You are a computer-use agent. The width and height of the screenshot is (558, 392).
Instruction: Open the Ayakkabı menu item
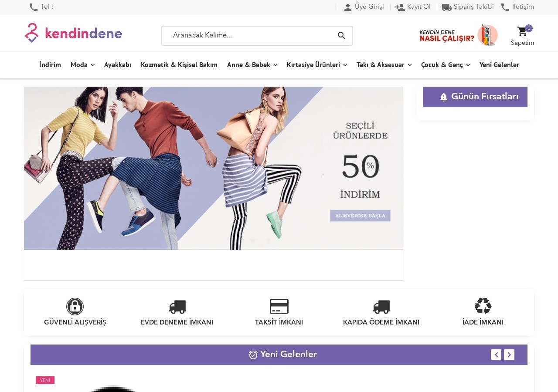pyautogui.click(x=118, y=65)
